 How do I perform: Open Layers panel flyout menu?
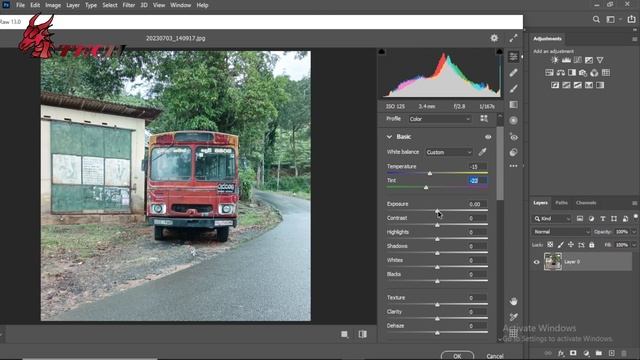tap(634, 203)
